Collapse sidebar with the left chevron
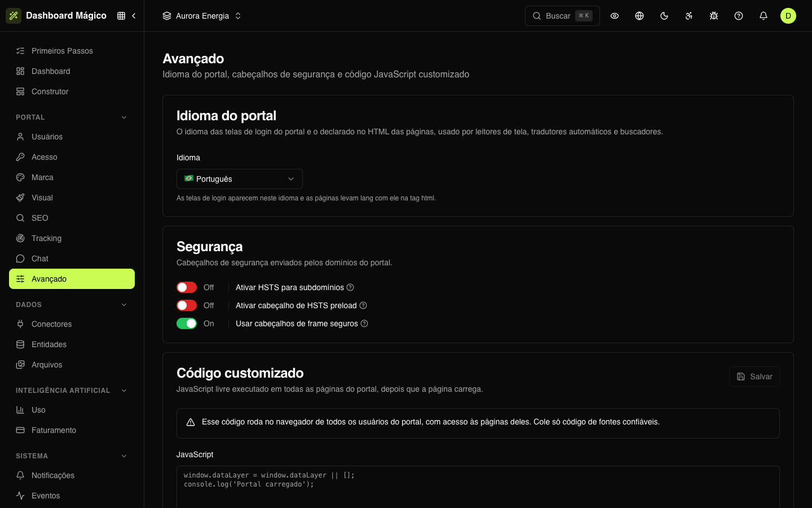This screenshot has height=508, width=812. pyautogui.click(x=134, y=16)
